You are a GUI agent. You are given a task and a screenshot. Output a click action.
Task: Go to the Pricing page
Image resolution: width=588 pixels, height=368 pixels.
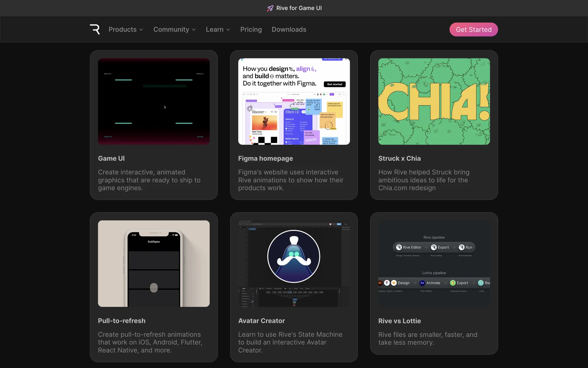pos(251,29)
